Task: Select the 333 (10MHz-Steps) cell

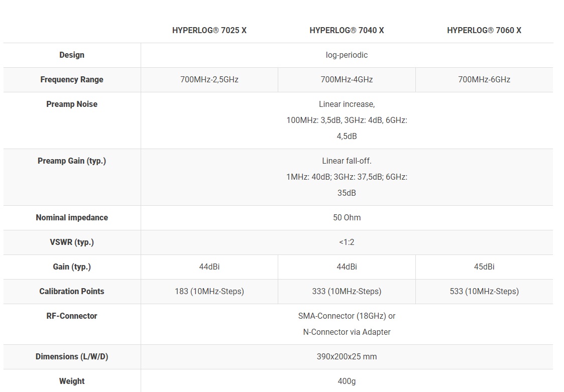Action: click(x=347, y=291)
